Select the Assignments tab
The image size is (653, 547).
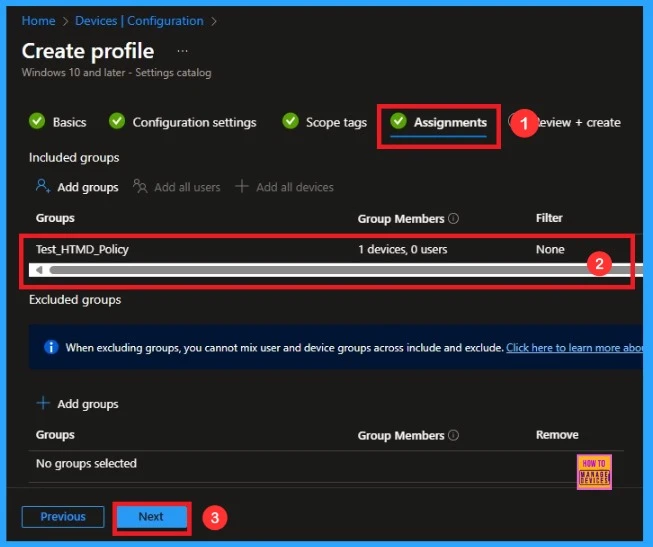click(449, 122)
